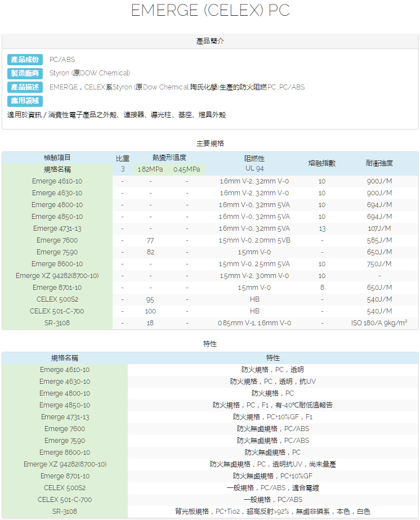Click the 0.45MPa sub-header cell

(x=187, y=169)
